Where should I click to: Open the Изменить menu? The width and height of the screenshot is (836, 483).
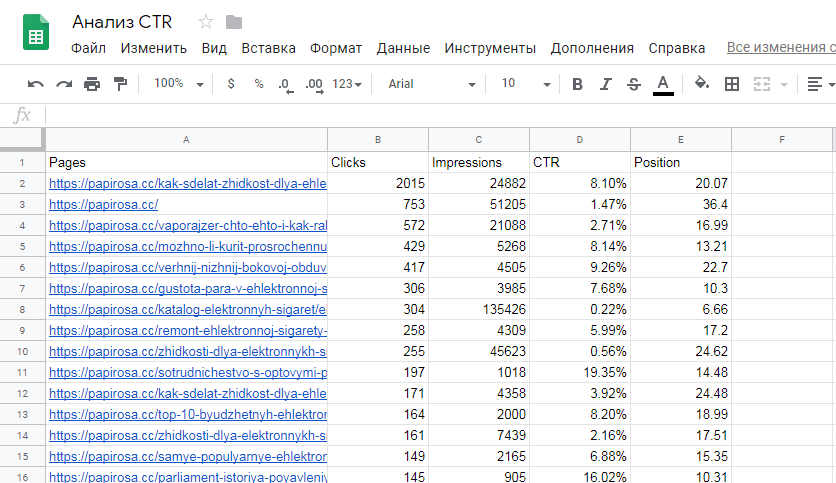point(154,48)
